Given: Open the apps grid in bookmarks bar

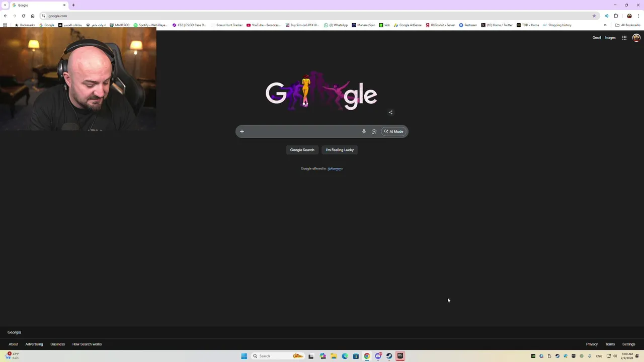Looking at the screenshot, I should coord(5,25).
